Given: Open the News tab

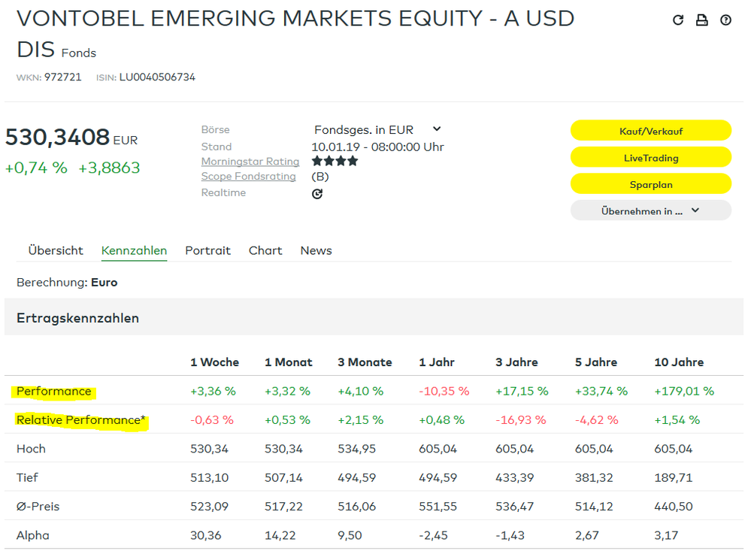Looking at the screenshot, I should (316, 250).
